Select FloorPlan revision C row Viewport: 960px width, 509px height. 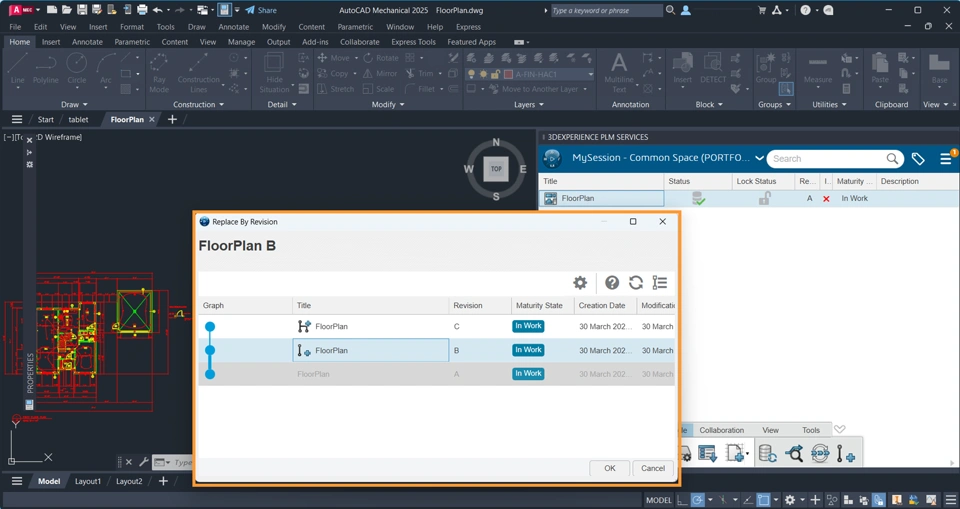[437, 326]
